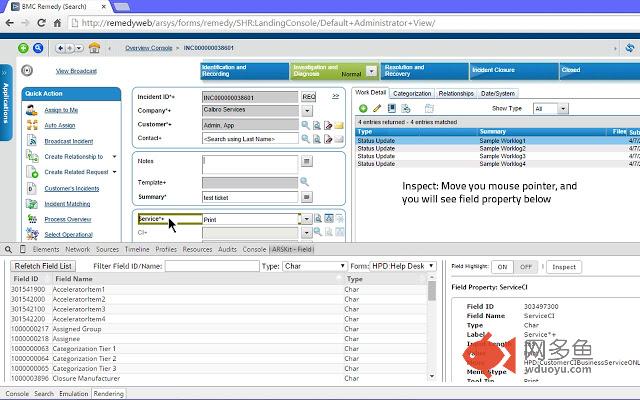Toggle the DevTools device mode icon
Screen dimensions: 640x400
(x=23, y=249)
